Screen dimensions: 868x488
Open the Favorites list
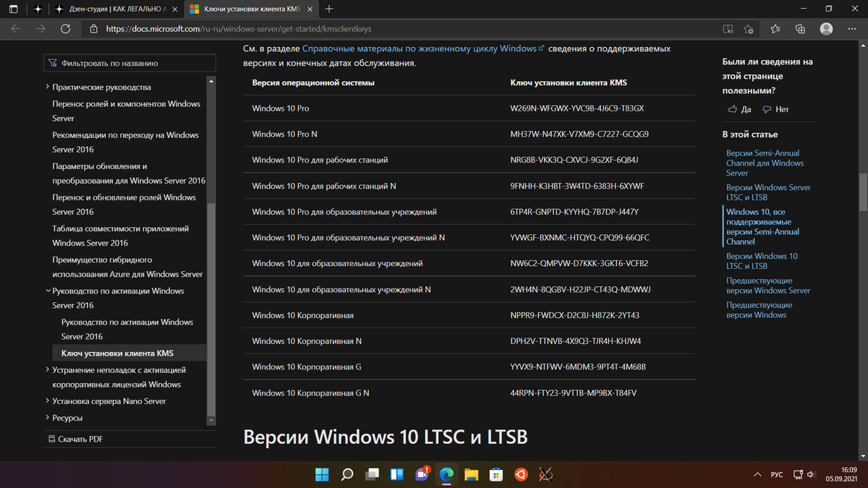point(775,29)
